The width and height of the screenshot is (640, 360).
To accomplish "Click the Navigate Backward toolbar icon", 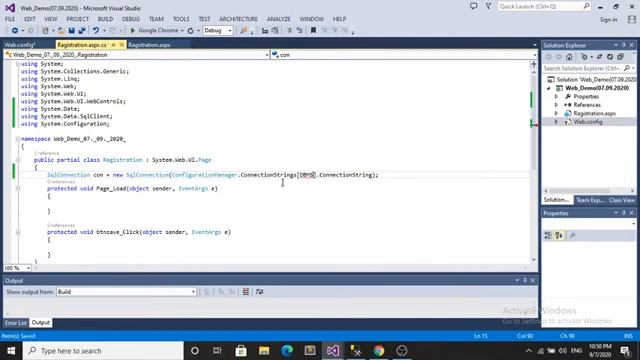I will coord(15,31).
